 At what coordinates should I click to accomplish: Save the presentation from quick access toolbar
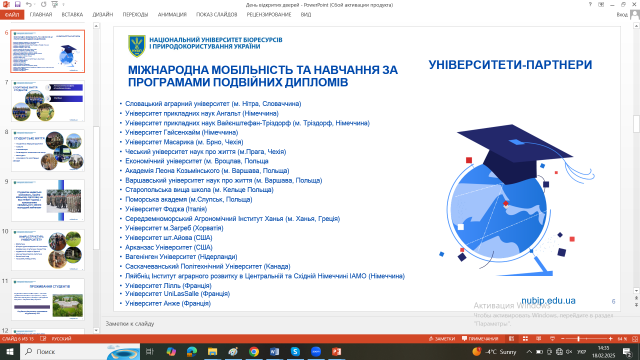[x=18, y=4]
